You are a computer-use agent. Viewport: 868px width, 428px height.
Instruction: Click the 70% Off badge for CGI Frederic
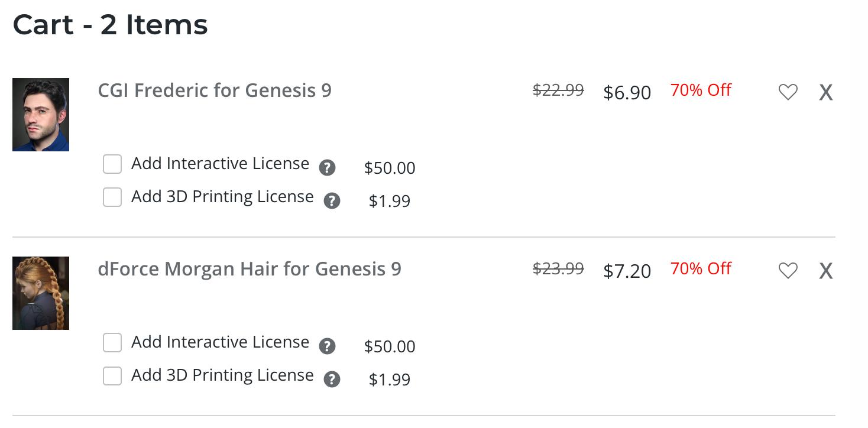click(701, 90)
